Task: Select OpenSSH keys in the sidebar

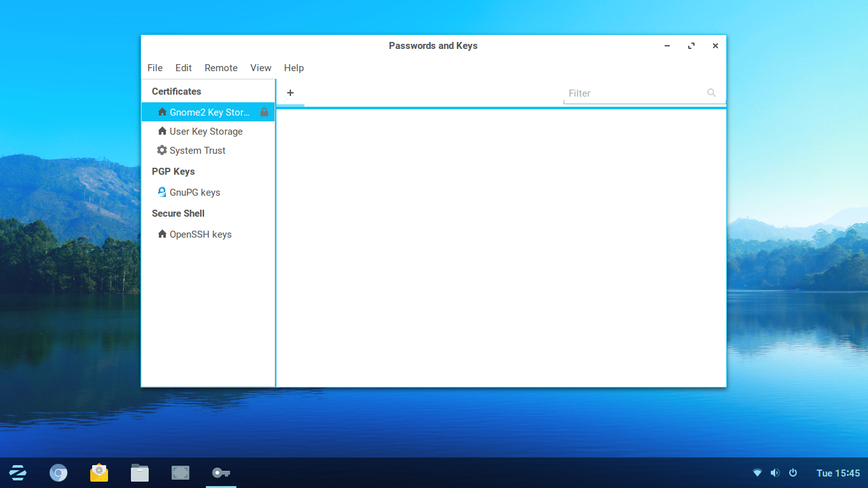Action: tap(200, 234)
